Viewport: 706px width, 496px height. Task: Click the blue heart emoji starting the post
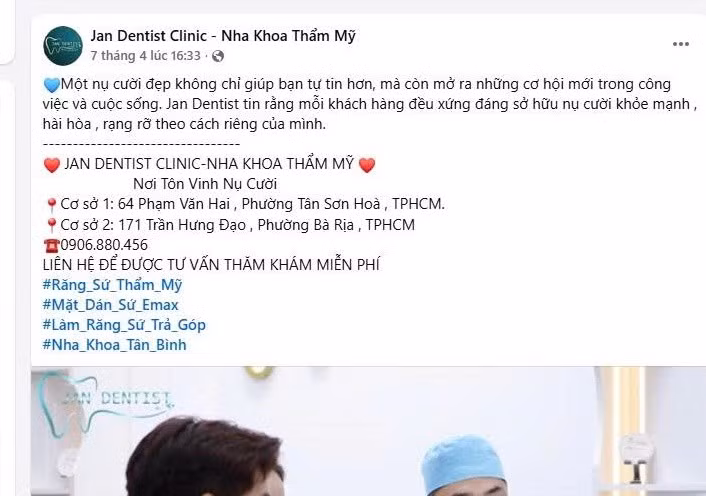coord(52,85)
